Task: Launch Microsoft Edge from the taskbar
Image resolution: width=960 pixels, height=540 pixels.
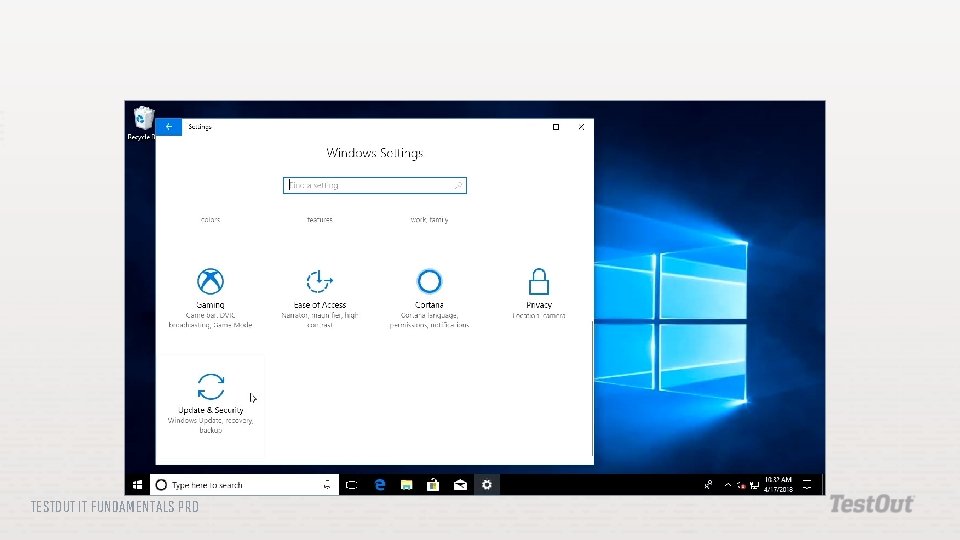Action: click(x=380, y=485)
